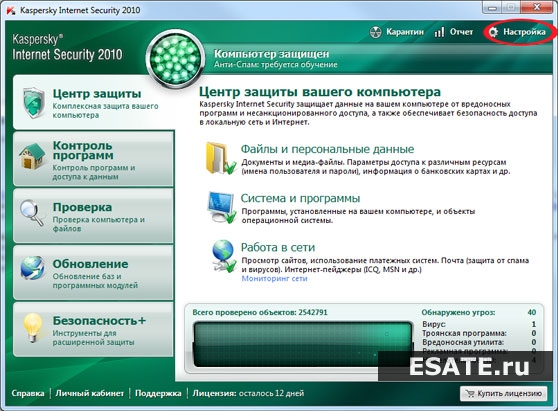Open Личный кабинет link
Screen dimensions: 558x411
(x=90, y=393)
